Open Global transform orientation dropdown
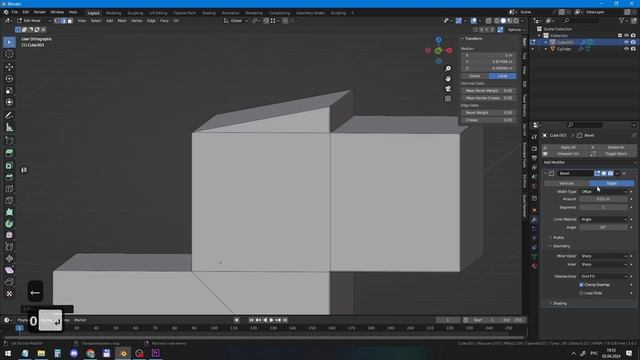Image resolution: width=640 pixels, height=360 pixels. click(x=236, y=20)
